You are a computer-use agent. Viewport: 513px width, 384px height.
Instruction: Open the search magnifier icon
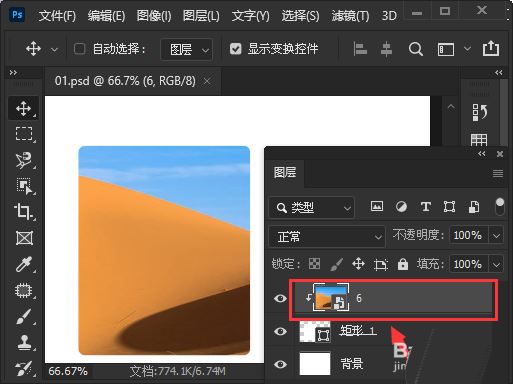point(416,49)
